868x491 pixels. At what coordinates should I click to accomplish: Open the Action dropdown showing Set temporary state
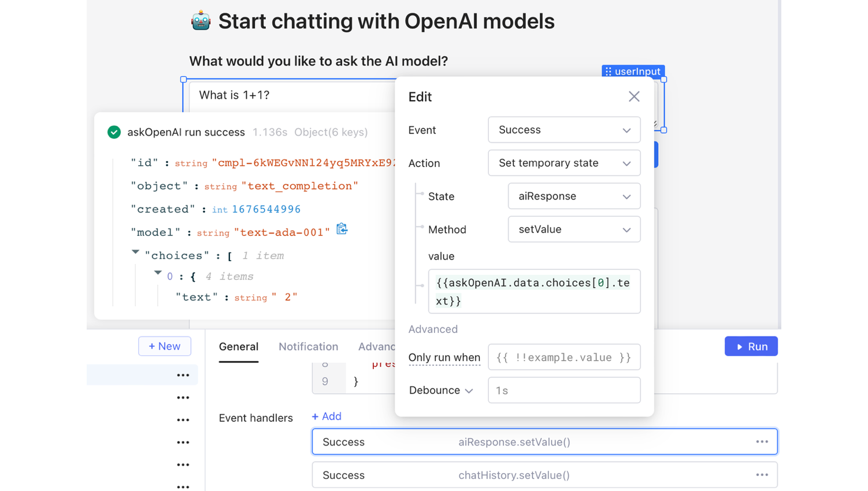coord(563,163)
